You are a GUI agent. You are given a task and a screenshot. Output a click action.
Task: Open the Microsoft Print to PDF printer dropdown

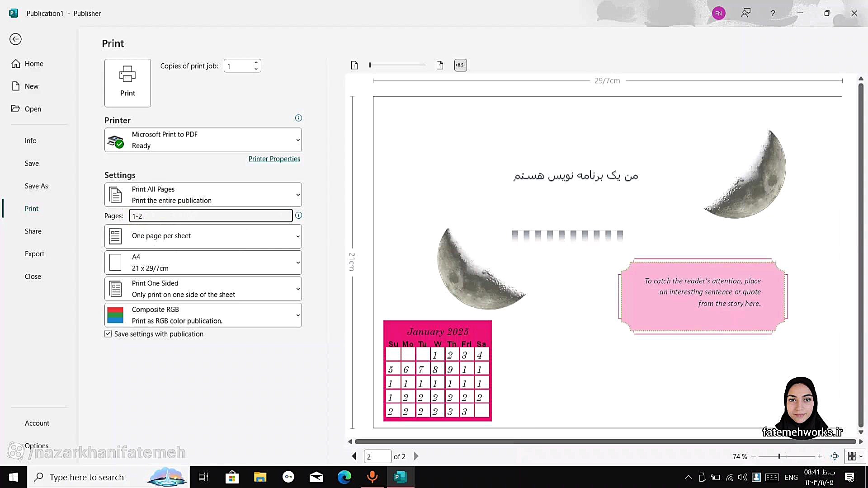pyautogui.click(x=203, y=140)
